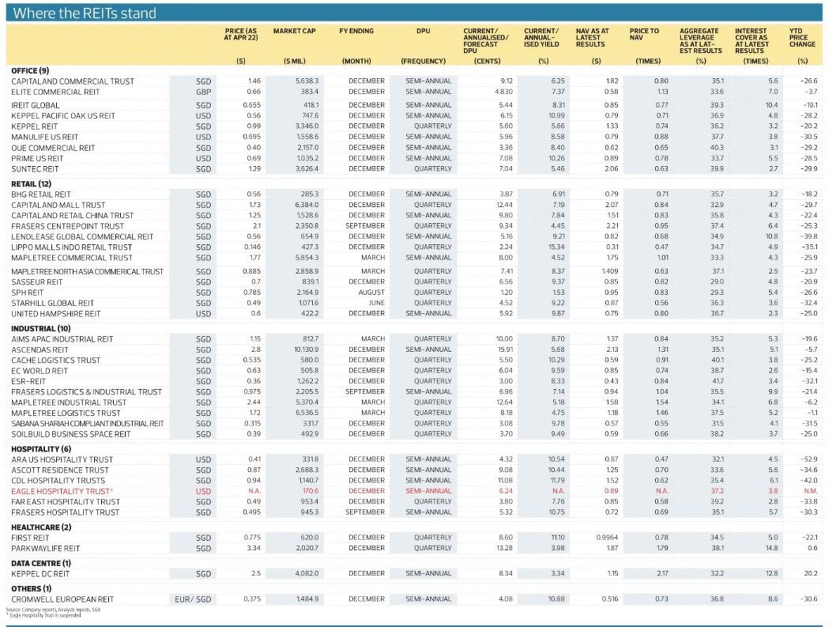Click the 'OTHERS (1)' section heading
The image size is (840, 627).
31,589
